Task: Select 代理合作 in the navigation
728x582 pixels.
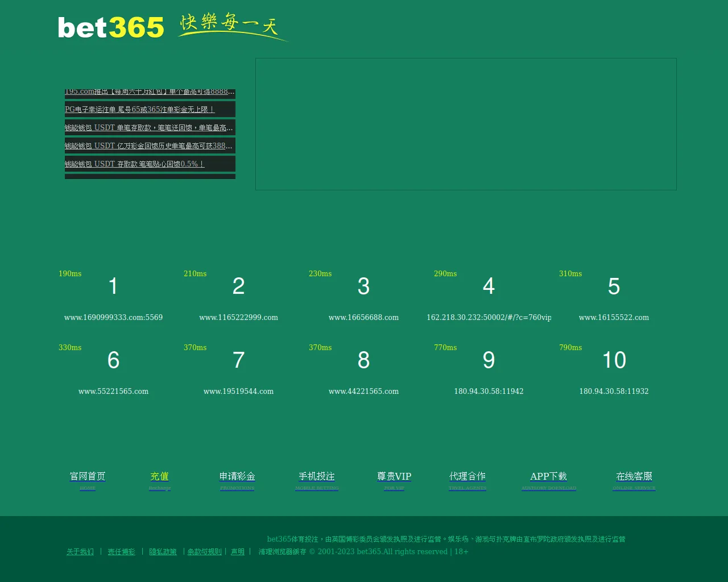Action: (x=468, y=480)
